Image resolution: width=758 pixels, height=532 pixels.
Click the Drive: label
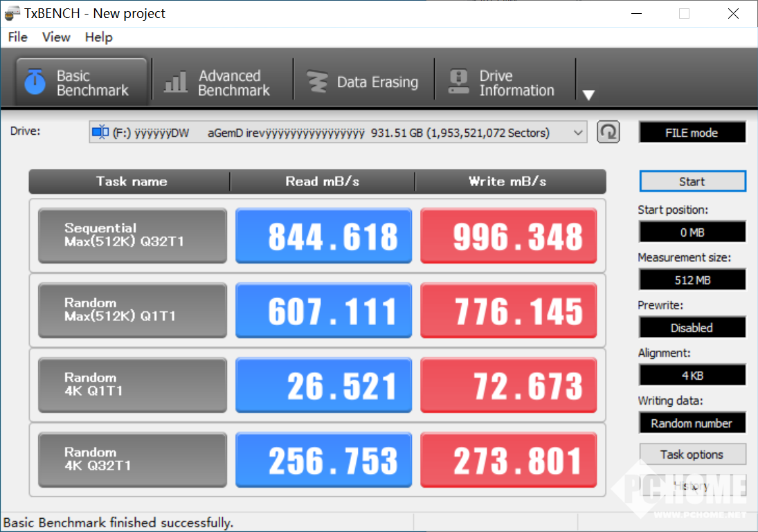point(26,131)
